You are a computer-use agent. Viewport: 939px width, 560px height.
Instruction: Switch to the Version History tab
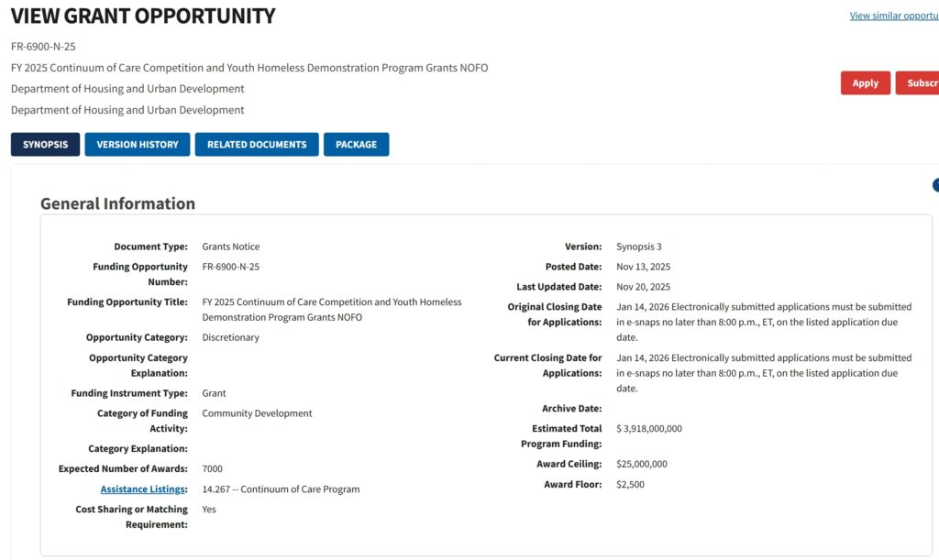(x=138, y=145)
